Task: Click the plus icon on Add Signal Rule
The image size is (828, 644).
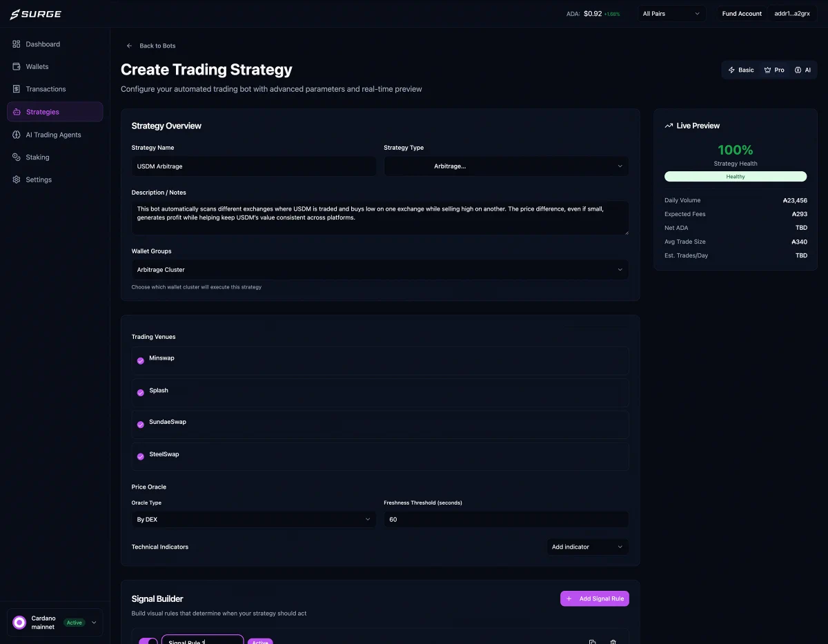Action: (569, 598)
